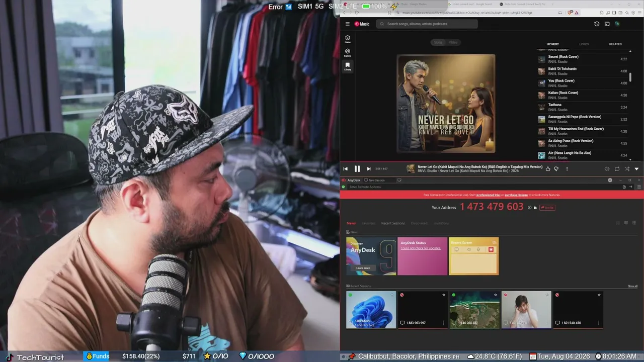This screenshot has height=362, width=644.
Task: Play You (Rock Cover) from the queue
Action: coord(583,83)
